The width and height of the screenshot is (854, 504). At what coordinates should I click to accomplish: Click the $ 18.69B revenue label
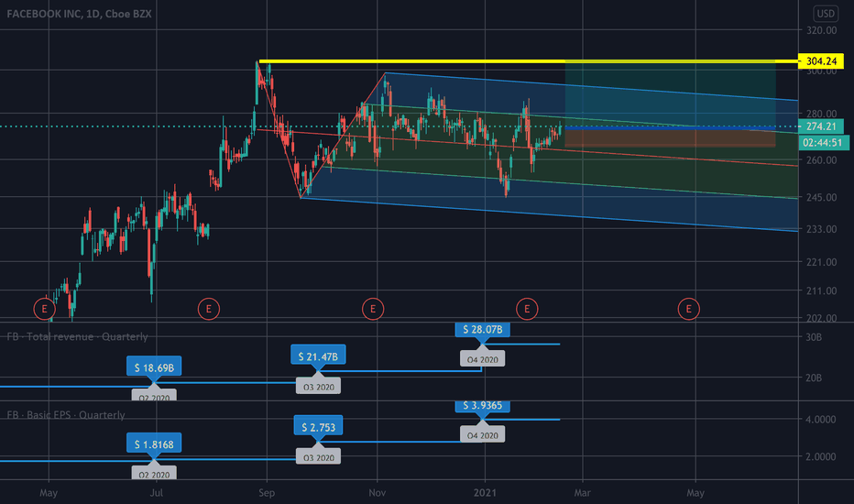pyautogui.click(x=154, y=367)
